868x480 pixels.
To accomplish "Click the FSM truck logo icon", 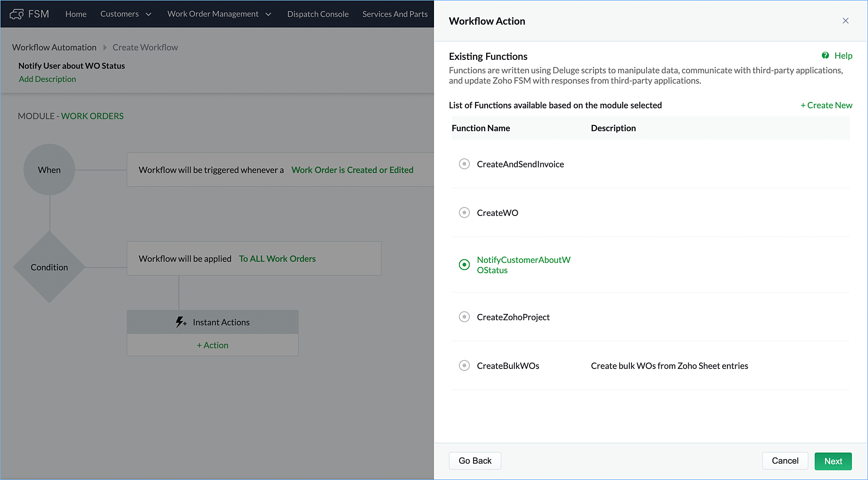I will (16, 14).
